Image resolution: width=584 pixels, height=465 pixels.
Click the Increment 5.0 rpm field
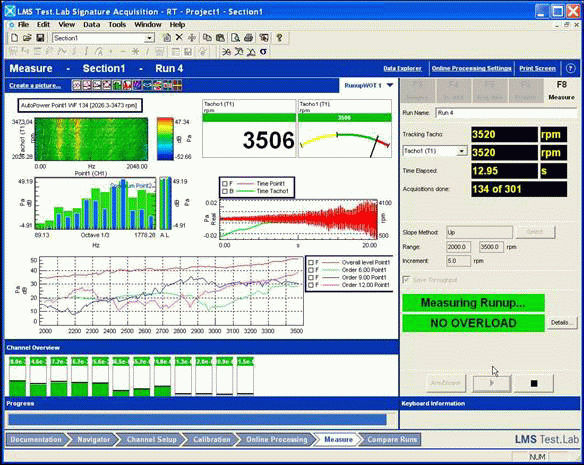pos(458,261)
